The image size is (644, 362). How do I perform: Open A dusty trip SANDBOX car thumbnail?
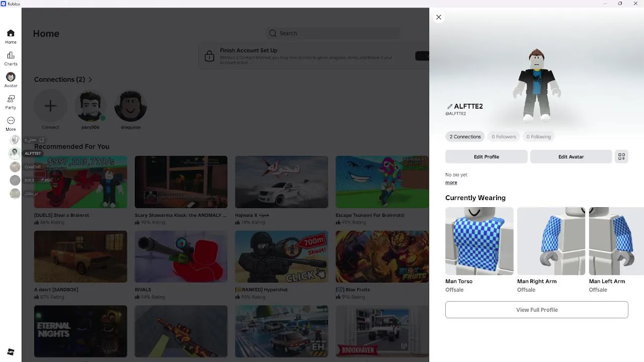80,256
